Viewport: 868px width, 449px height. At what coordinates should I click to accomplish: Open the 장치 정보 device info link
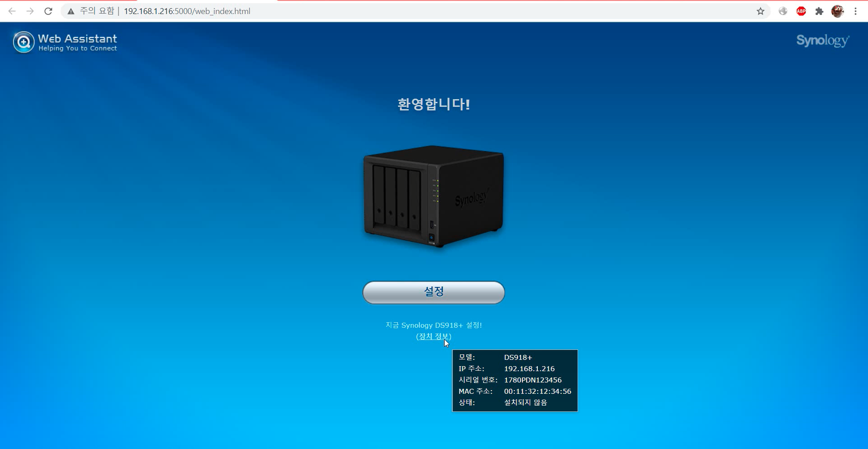coord(433,336)
